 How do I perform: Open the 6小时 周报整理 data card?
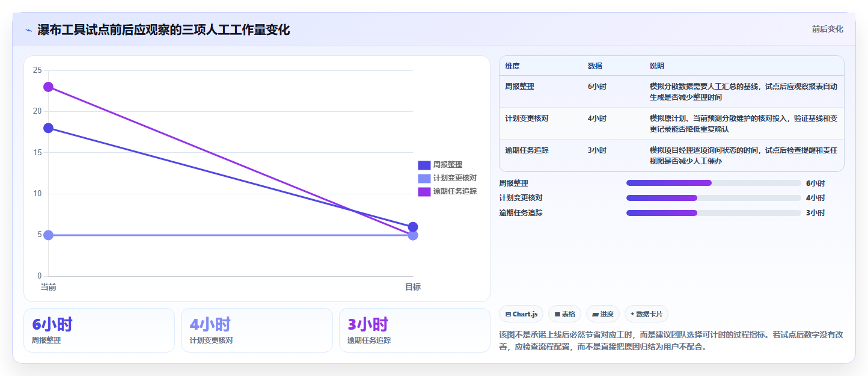(x=99, y=330)
